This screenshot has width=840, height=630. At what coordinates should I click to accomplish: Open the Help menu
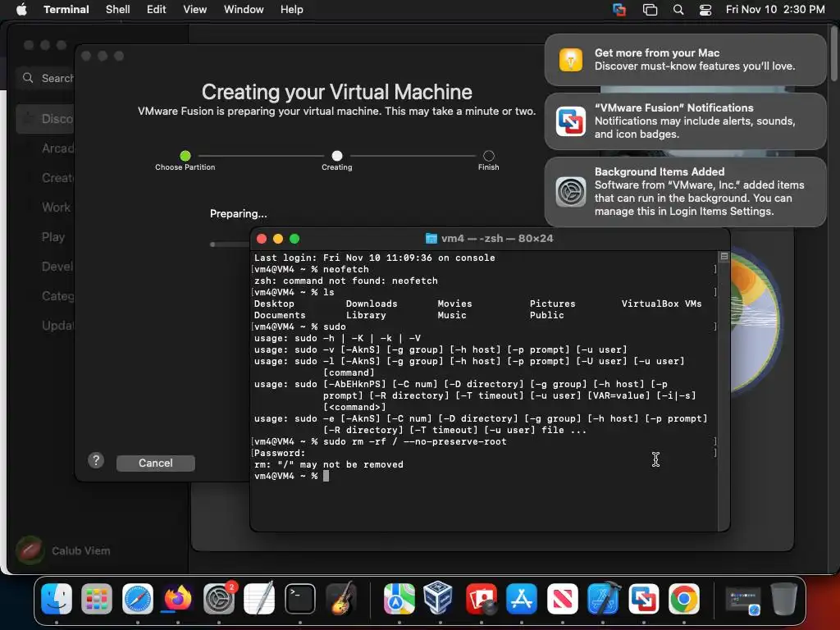tap(292, 9)
